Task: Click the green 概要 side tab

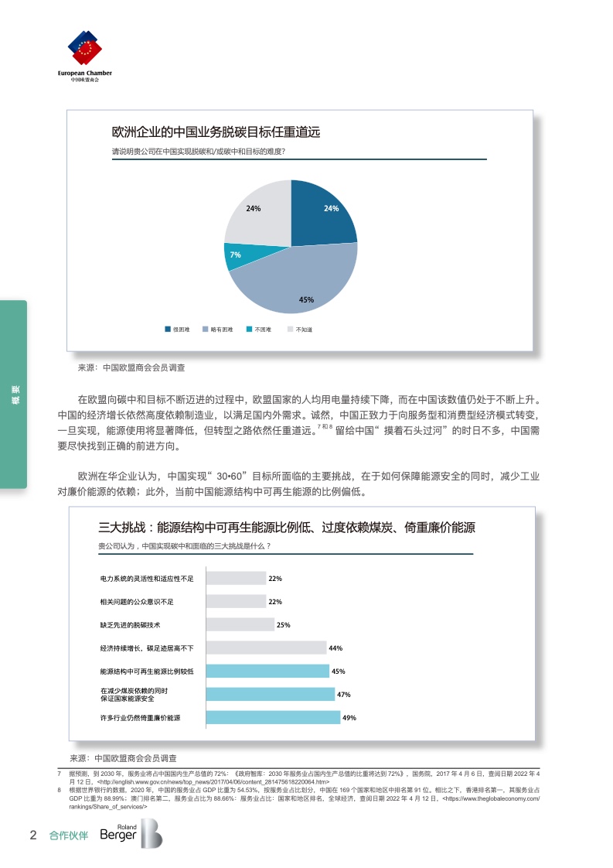Action: [13, 394]
